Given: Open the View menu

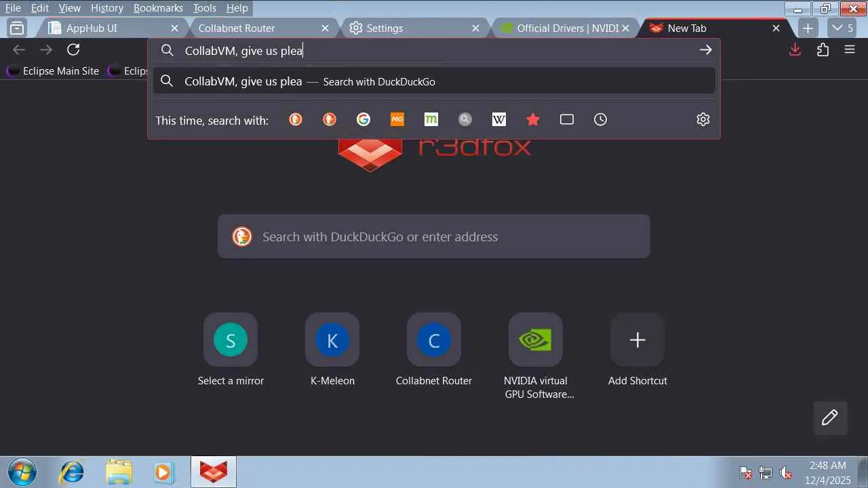Looking at the screenshot, I should [x=70, y=8].
